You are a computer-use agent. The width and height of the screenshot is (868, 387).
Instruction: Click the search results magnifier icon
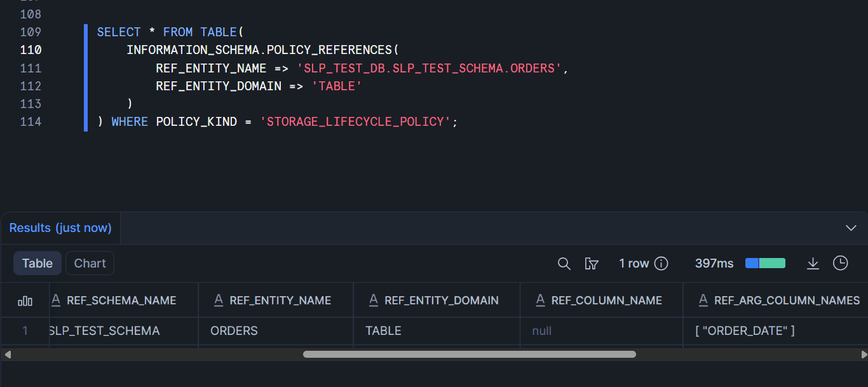coord(564,264)
